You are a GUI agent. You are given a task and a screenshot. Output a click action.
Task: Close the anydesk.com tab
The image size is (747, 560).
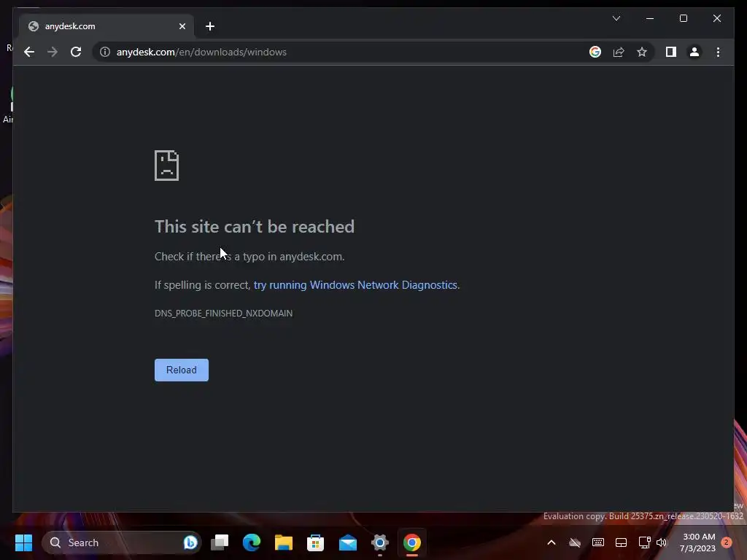point(182,26)
